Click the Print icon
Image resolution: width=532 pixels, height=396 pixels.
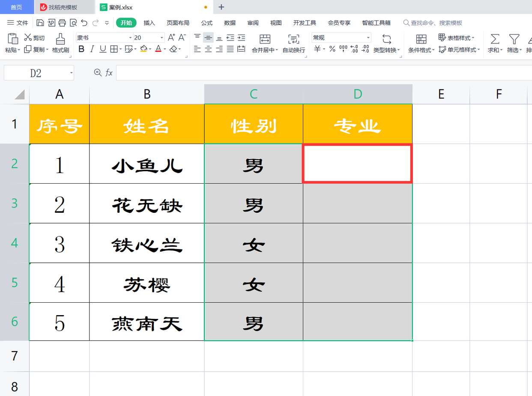(x=62, y=23)
